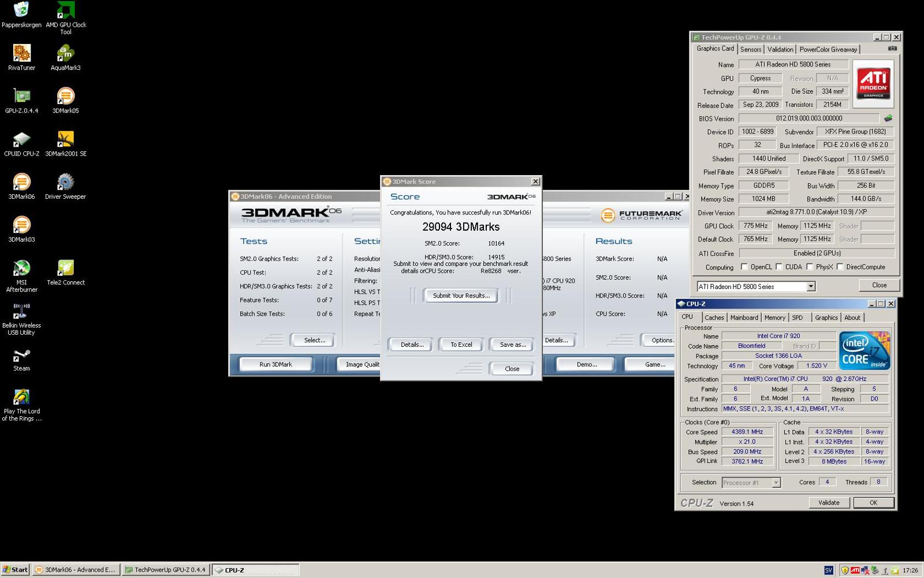The image size is (924, 578).
Task: Click Submit Your Results button
Action: pos(461,295)
